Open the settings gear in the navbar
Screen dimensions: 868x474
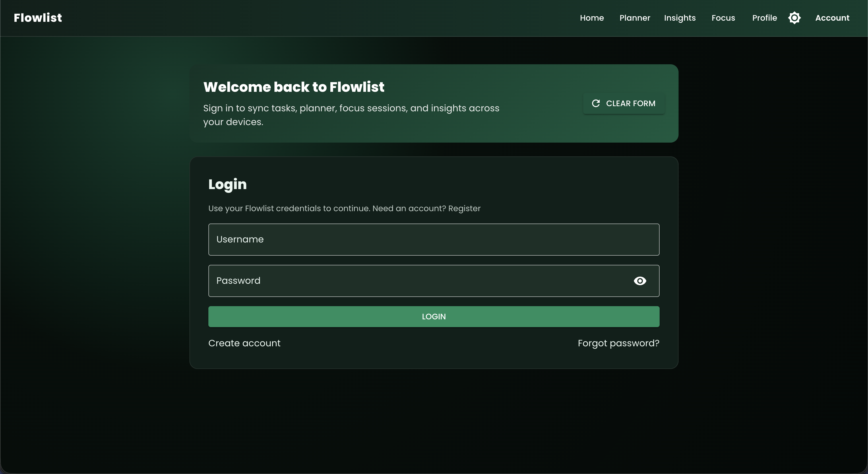tap(794, 18)
